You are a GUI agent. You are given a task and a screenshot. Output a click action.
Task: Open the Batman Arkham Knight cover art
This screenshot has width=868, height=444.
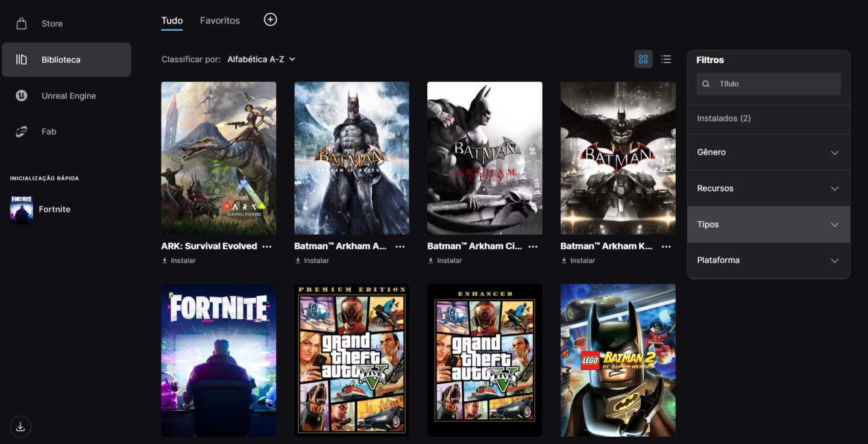click(618, 158)
